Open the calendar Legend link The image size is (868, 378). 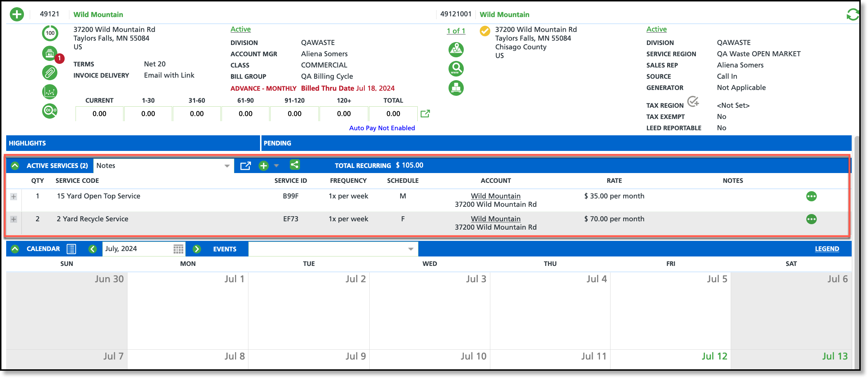pos(827,249)
